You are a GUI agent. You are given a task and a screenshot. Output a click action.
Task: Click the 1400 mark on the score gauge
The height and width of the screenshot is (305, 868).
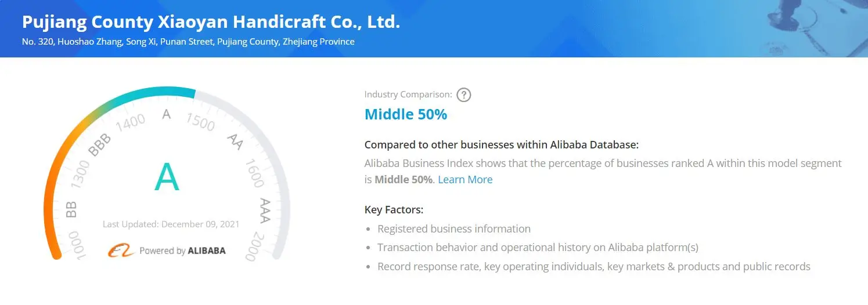tap(131, 122)
